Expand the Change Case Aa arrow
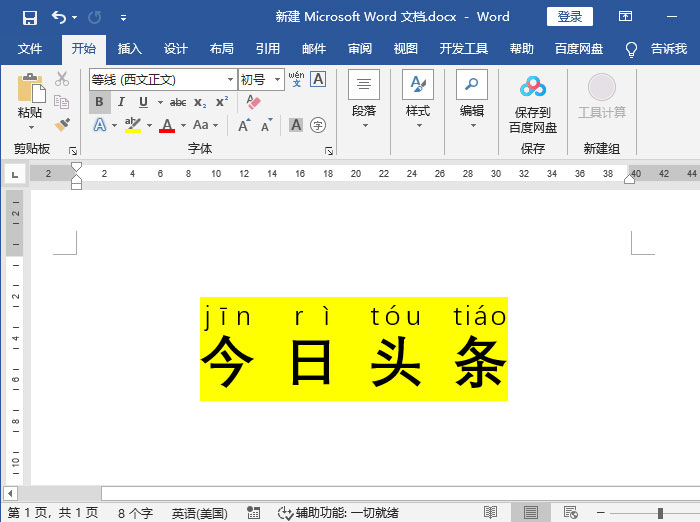Viewport: 700px width, 522px height. (x=216, y=125)
